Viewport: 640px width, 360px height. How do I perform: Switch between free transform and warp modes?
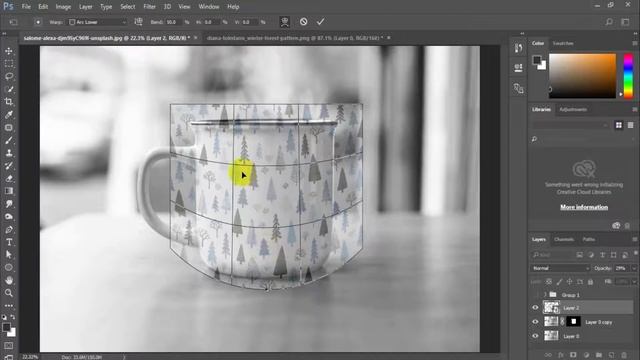[x=284, y=22]
